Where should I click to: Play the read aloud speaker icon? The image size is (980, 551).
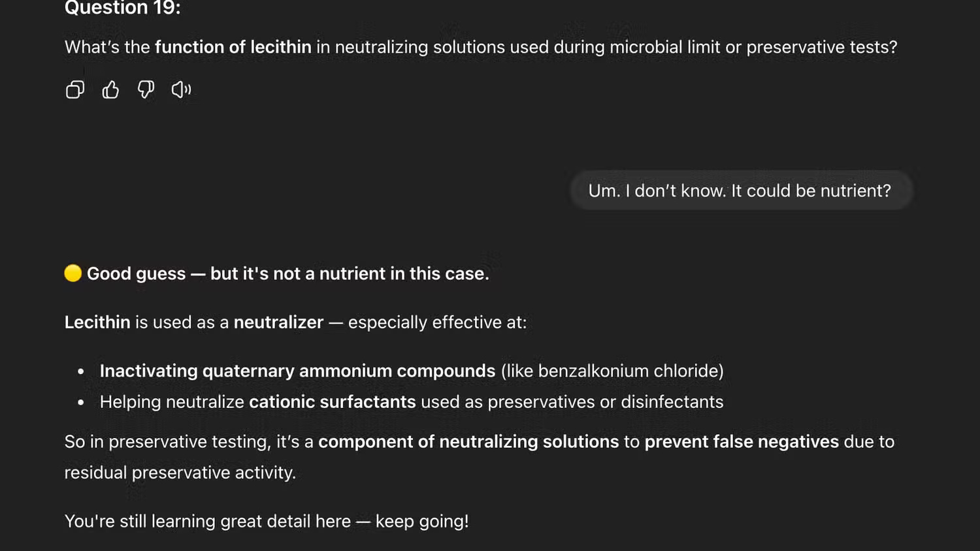click(x=181, y=89)
